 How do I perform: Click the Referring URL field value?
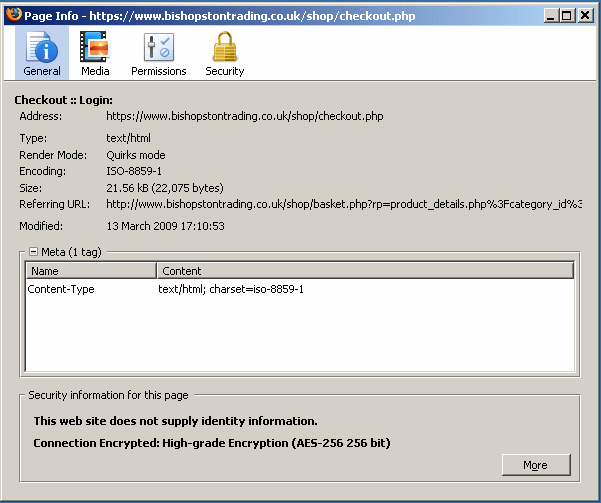343,204
